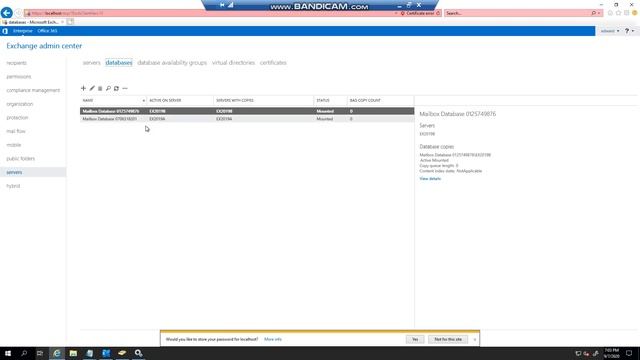Select hybrid in the left navigation
This screenshot has width=640, height=360.
pyautogui.click(x=13, y=186)
